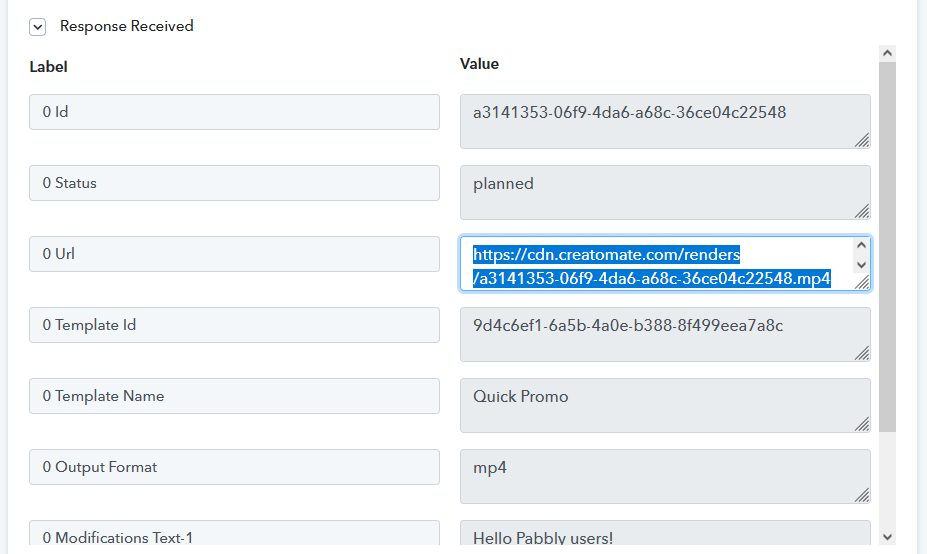Click the 0 Modifications Text-1 label field
Screen dimensions: 927x554
[234, 537]
